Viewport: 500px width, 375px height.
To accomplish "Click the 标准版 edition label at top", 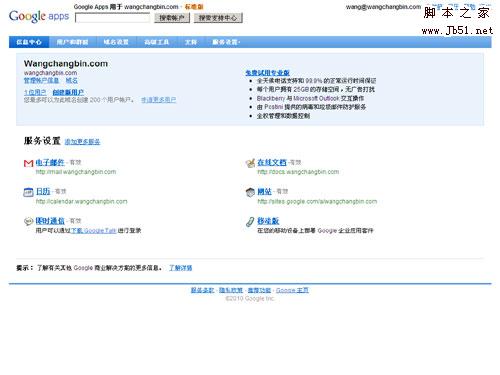I will pyautogui.click(x=194, y=7).
